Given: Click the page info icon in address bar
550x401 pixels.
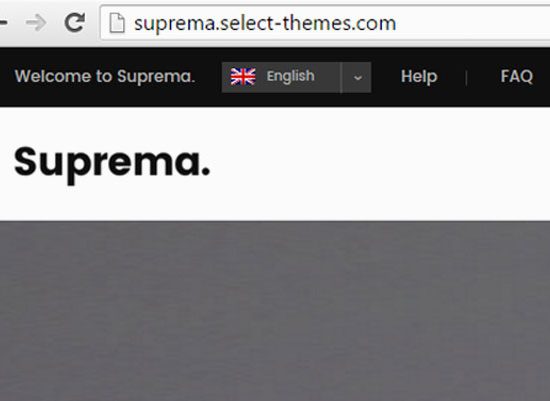Looking at the screenshot, I should click(117, 23).
